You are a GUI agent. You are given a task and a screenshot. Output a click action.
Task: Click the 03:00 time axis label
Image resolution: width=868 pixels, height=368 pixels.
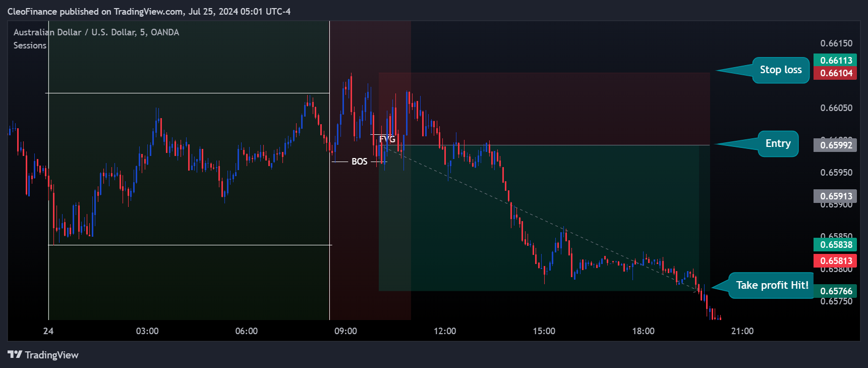click(147, 331)
